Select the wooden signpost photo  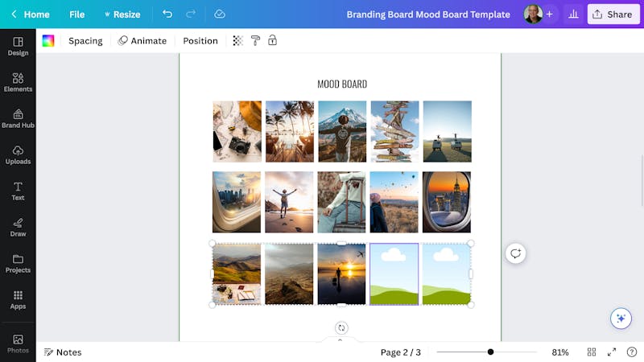(x=394, y=131)
